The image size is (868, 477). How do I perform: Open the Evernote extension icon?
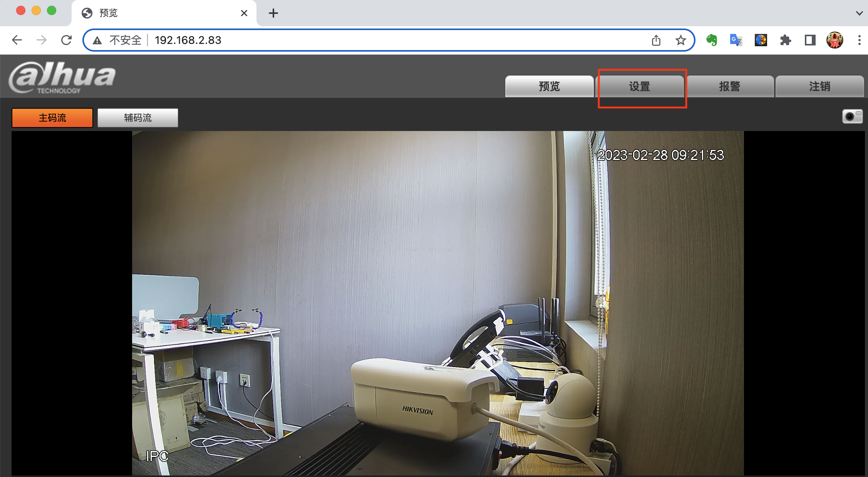712,40
